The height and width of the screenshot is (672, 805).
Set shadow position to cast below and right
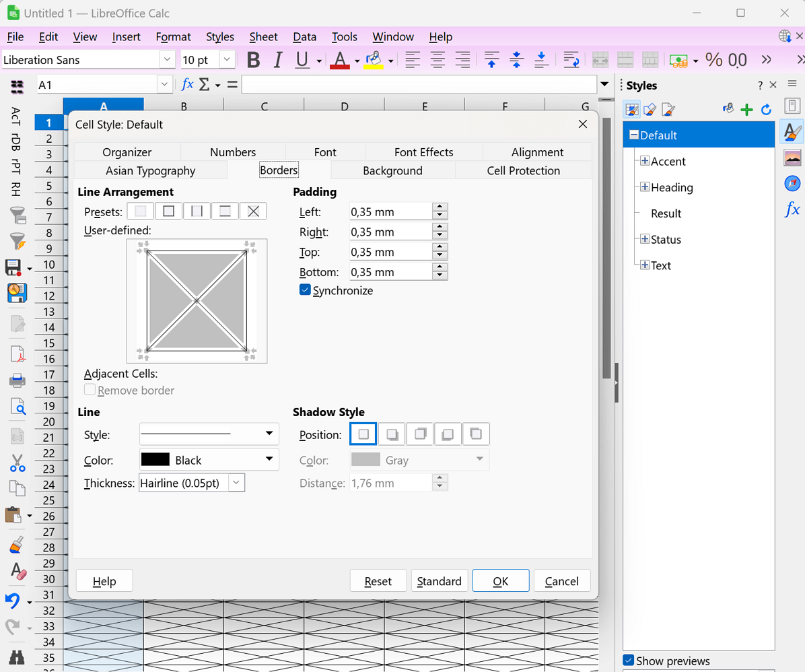[x=391, y=434]
